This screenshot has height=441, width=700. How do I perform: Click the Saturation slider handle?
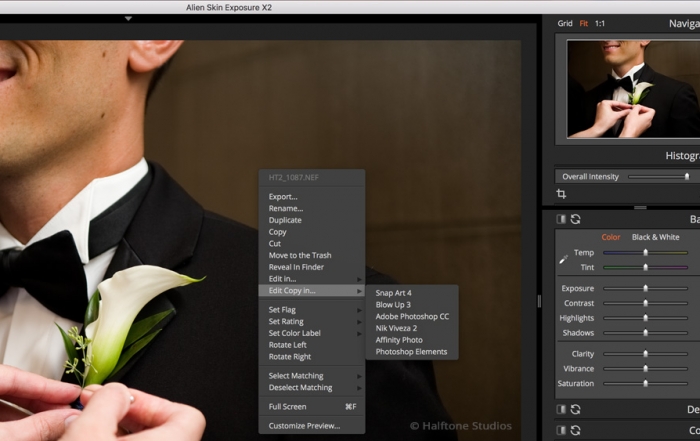[646, 383]
